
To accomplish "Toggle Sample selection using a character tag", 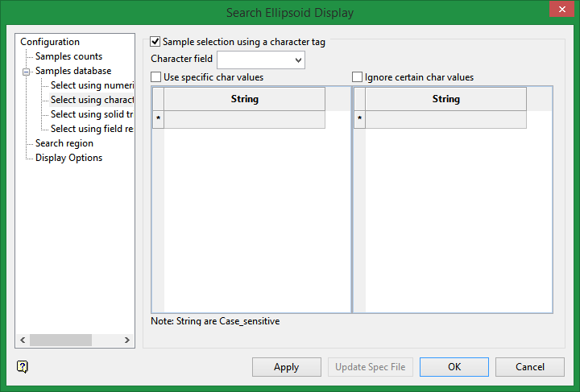I will coord(156,41).
